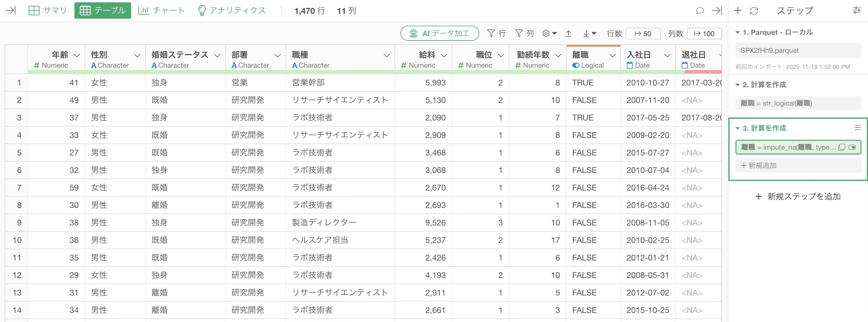
Task: Open the step panel settings sliders icon
Action: 856,10
